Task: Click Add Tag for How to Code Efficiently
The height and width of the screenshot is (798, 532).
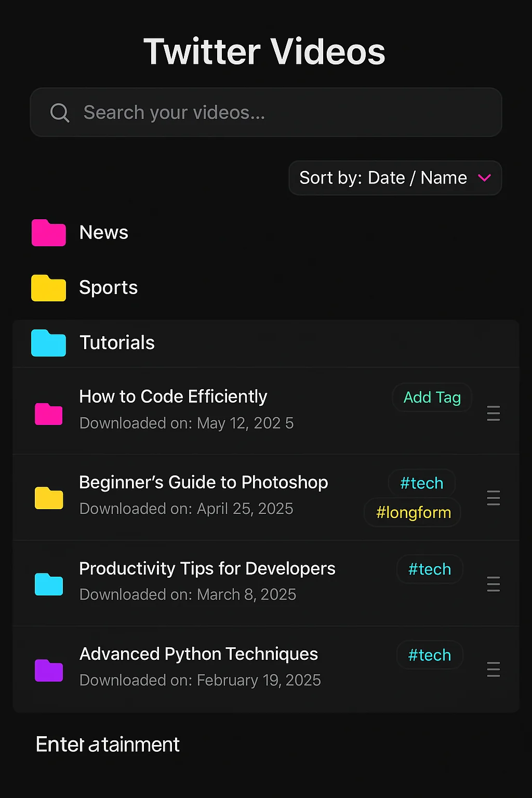Action: pos(432,397)
